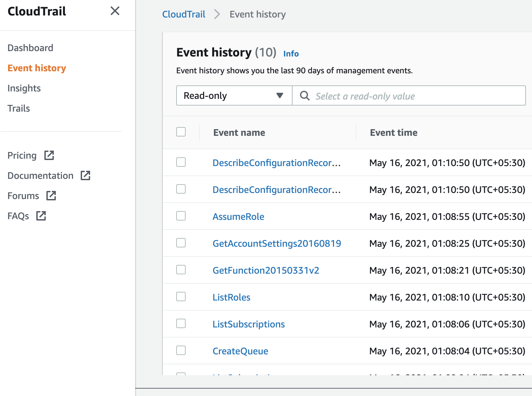
Task: Open Documentation link
Action: (40, 175)
